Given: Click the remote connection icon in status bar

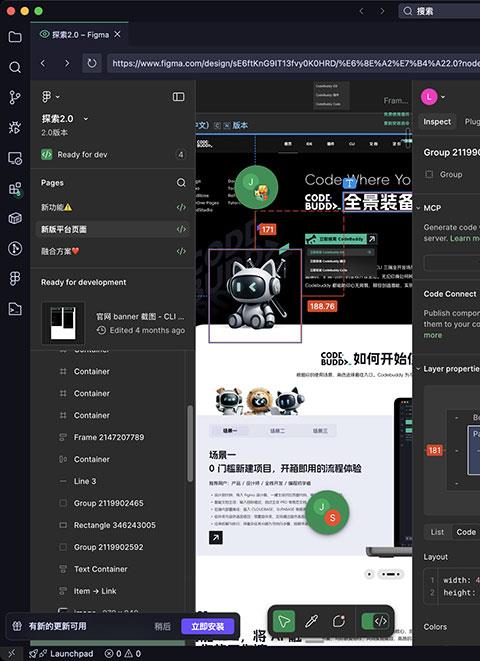Looking at the screenshot, I should pyautogui.click(x=11, y=654).
